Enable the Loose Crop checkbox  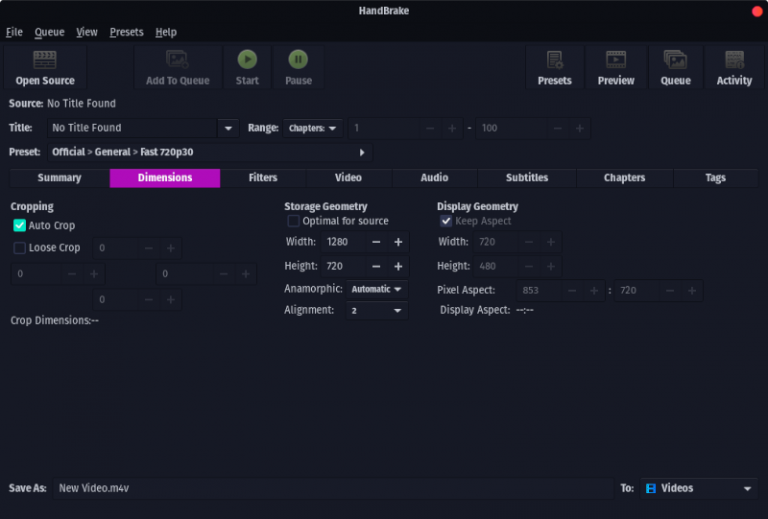20,248
